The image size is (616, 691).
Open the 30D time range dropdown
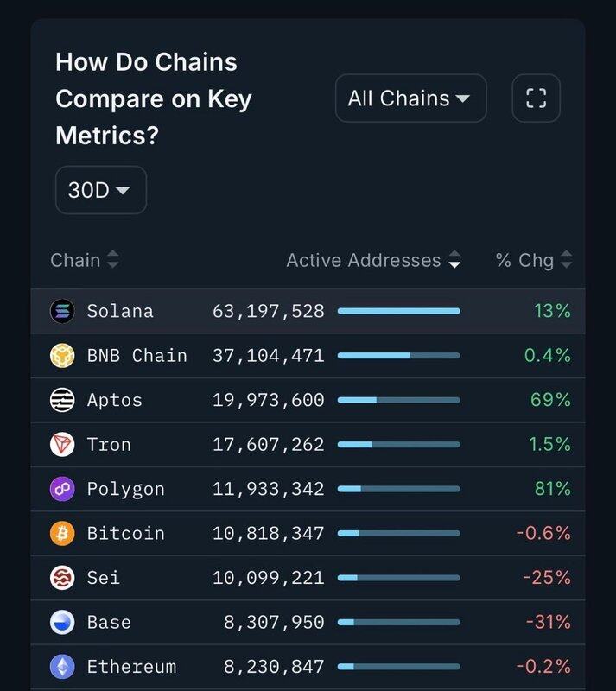pos(100,190)
